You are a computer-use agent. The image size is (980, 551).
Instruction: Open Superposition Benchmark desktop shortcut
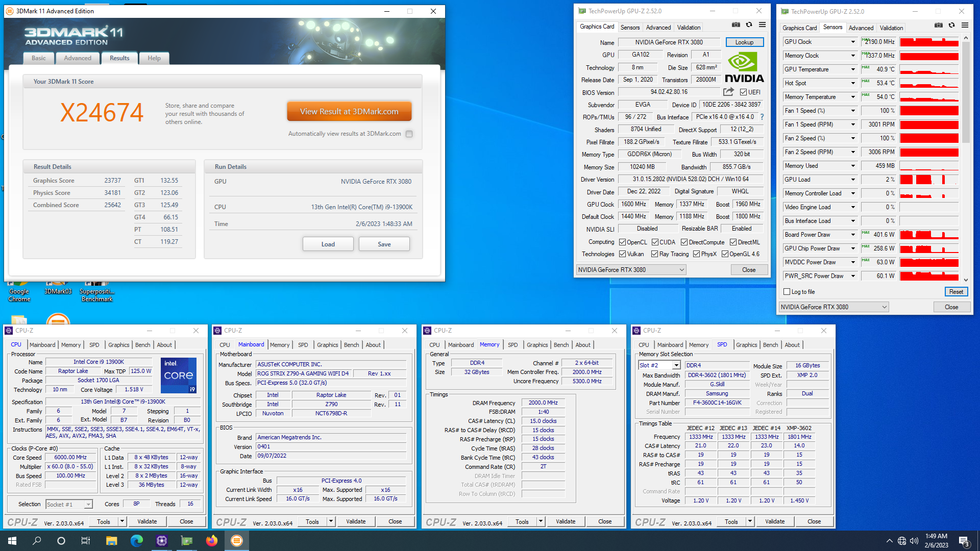(x=97, y=291)
